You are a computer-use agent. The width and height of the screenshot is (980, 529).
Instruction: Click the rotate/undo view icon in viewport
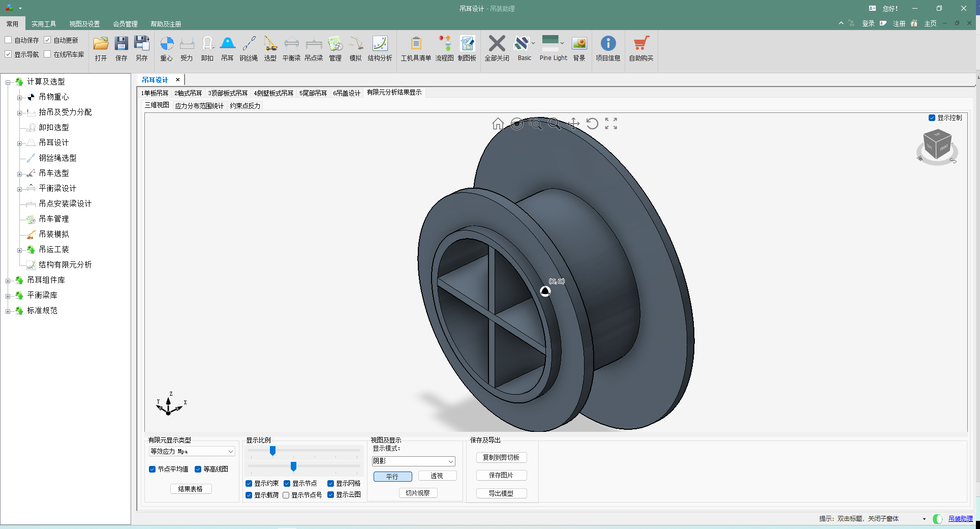[592, 124]
